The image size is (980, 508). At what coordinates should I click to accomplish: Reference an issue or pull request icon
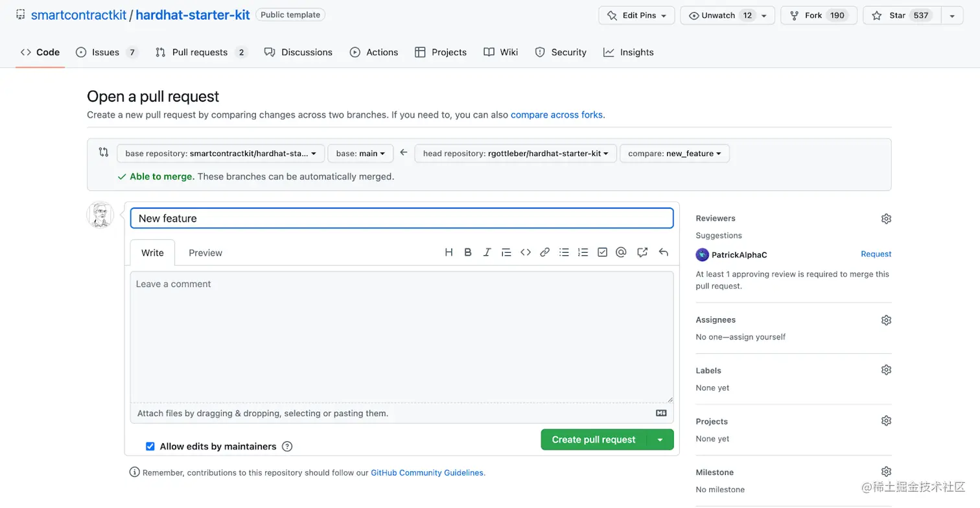[642, 253]
